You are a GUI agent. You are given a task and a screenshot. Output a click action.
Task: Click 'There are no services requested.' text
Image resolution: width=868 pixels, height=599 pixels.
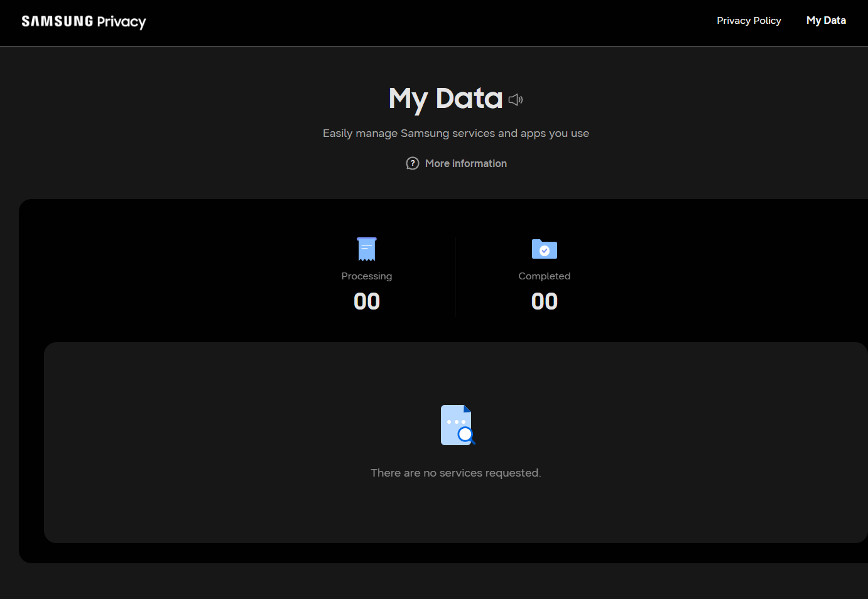coord(456,473)
